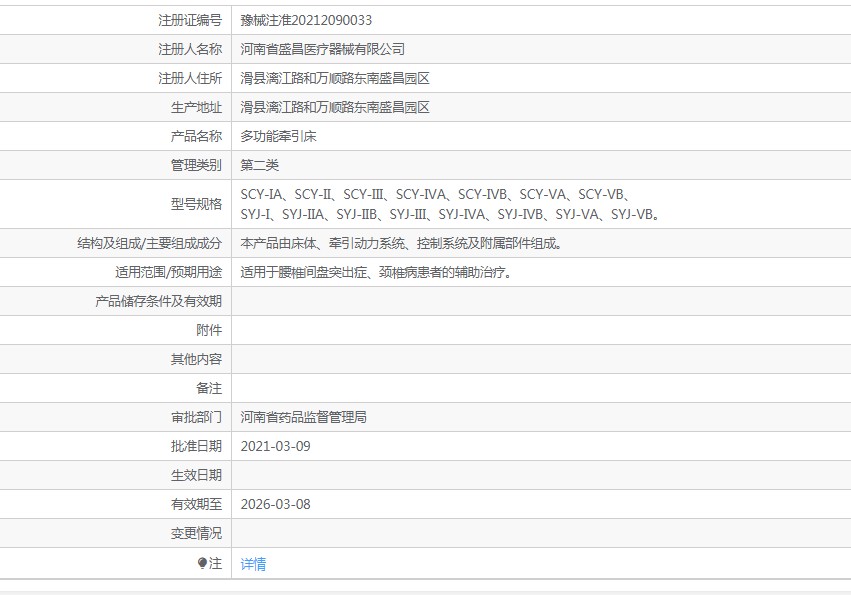Click the 结构及组成/主要组成成分 label
Image resolution: width=851 pixels, height=595 pixels.
149,243
